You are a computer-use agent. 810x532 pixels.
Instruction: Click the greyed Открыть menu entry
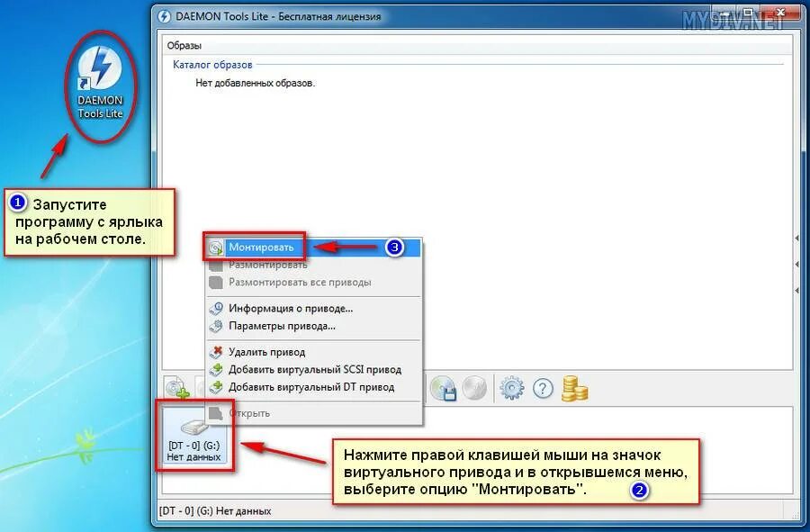tap(314, 413)
